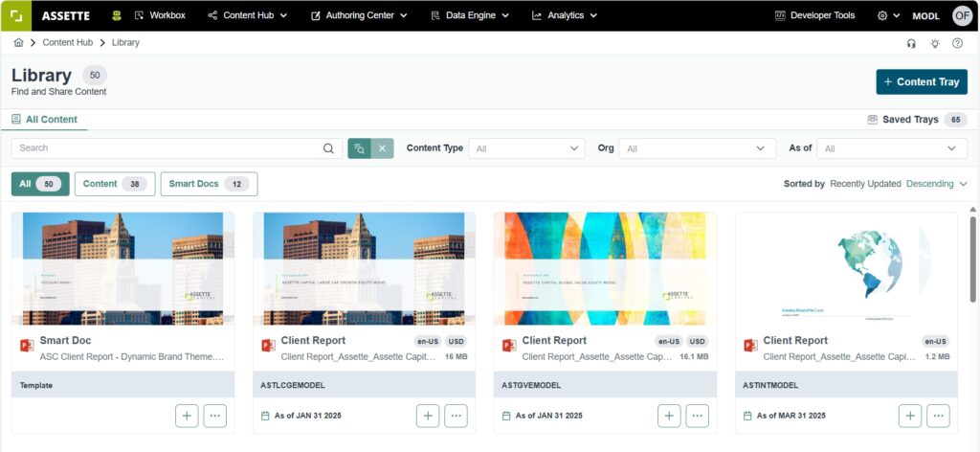Select the All 50 filter chip
Viewport: 980px width, 452px height.
pyautogui.click(x=40, y=184)
